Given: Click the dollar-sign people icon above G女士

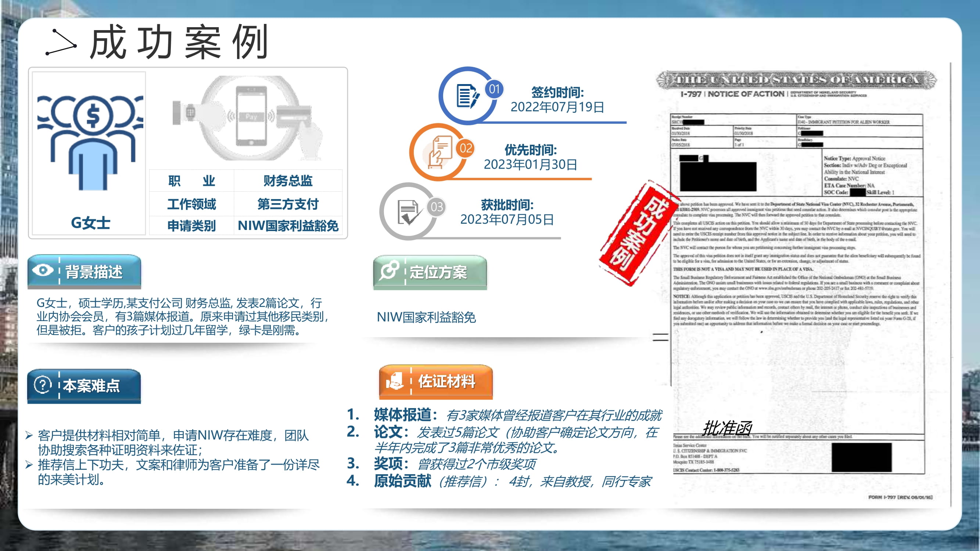Looking at the screenshot, I should (x=90, y=143).
